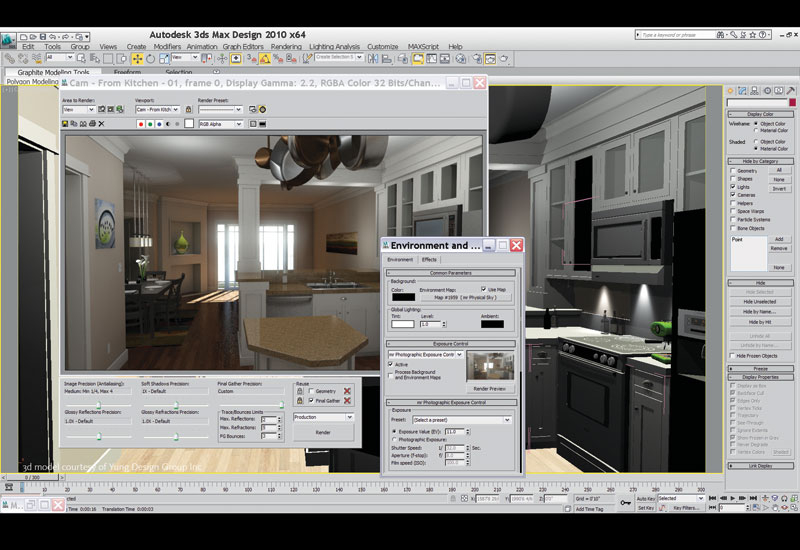Select Photographic Exposure radio button
This screenshot has height=550, width=800.
(394, 439)
